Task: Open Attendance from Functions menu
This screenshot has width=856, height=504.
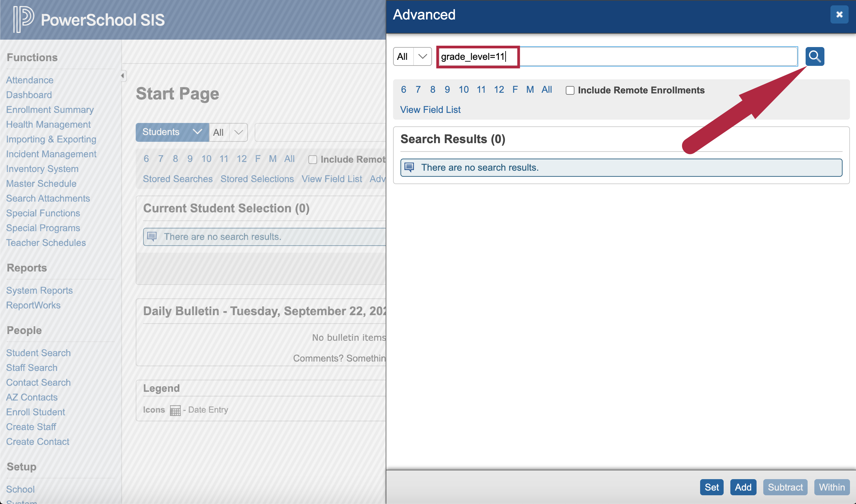Action: click(29, 79)
